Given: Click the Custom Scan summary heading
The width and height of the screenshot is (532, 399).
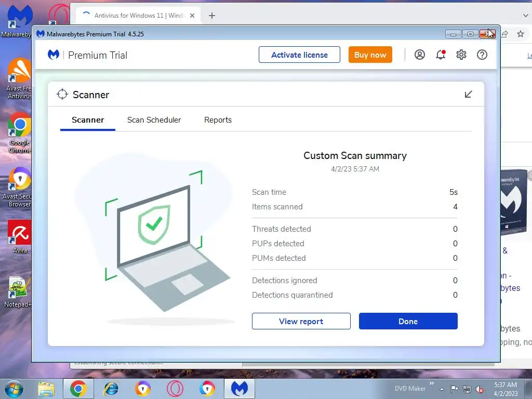Looking at the screenshot, I should coord(355,155).
